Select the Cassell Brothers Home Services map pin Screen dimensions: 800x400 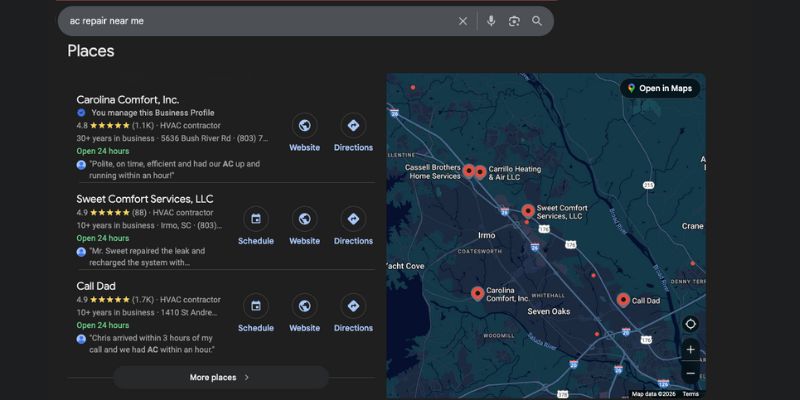(x=468, y=170)
